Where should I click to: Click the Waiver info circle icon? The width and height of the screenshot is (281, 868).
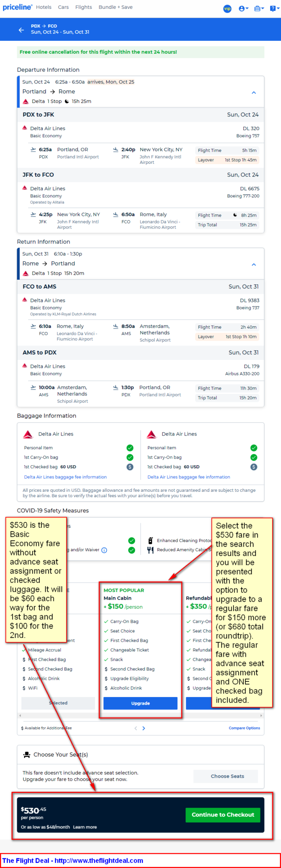pyautogui.click(x=104, y=550)
